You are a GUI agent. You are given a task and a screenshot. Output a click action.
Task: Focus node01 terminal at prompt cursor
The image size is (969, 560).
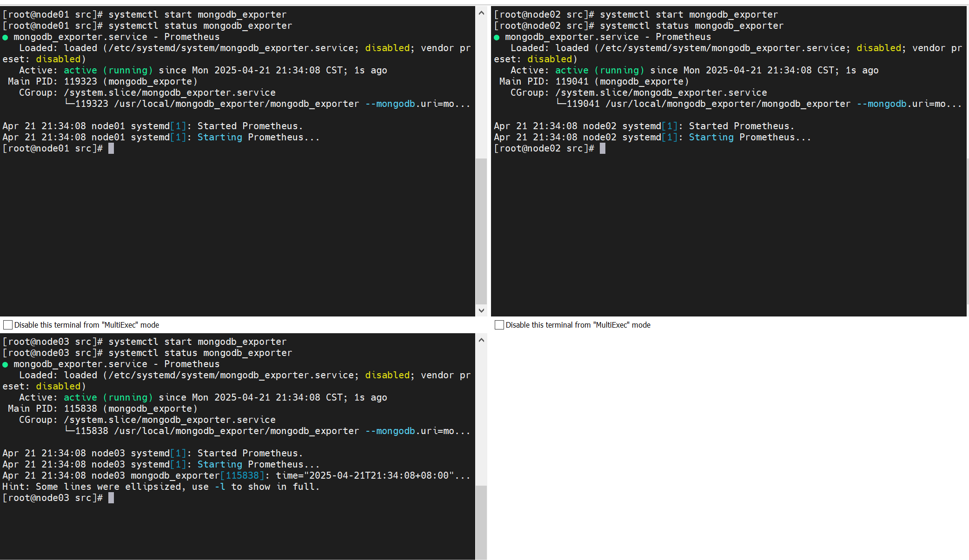point(111,148)
